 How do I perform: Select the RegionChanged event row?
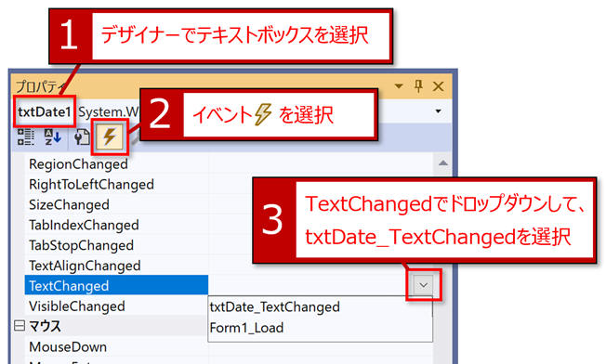229,164
